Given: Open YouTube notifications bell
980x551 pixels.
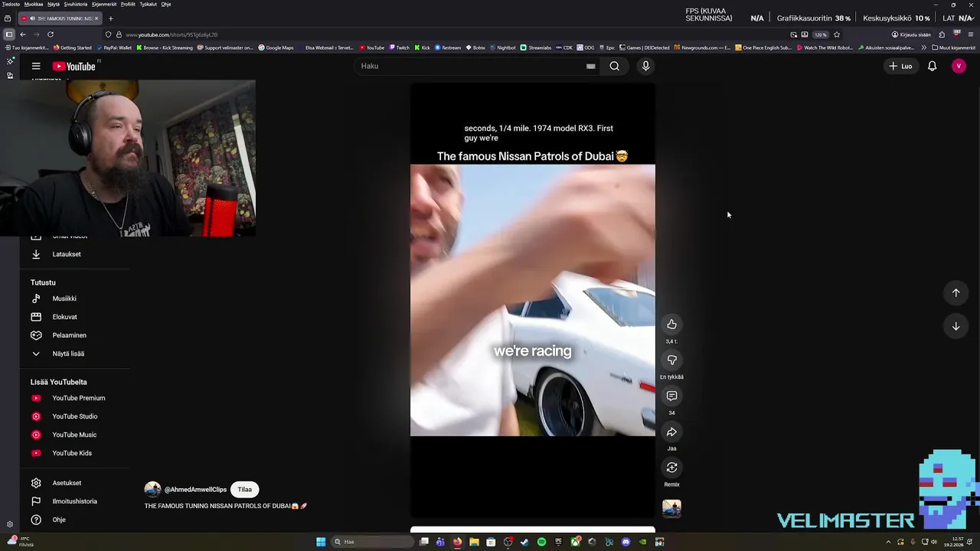Looking at the screenshot, I should [x=932, y=66].
